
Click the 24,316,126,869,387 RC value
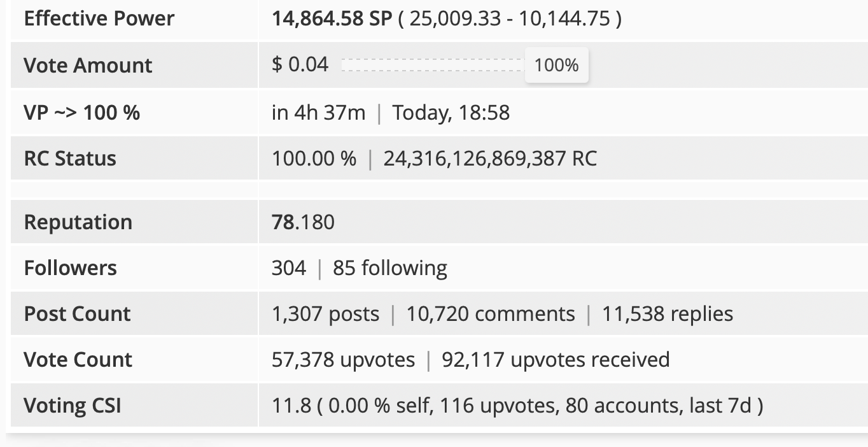tap(490, 159)
